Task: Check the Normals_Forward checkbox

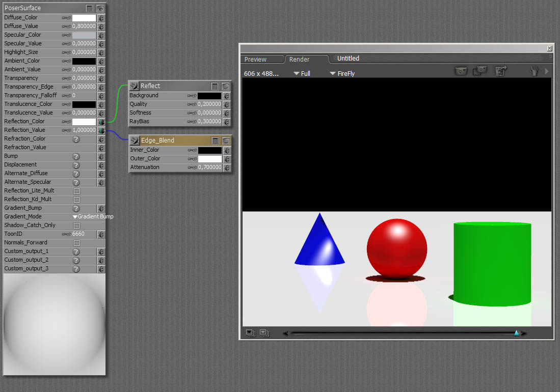Action: 76,243
